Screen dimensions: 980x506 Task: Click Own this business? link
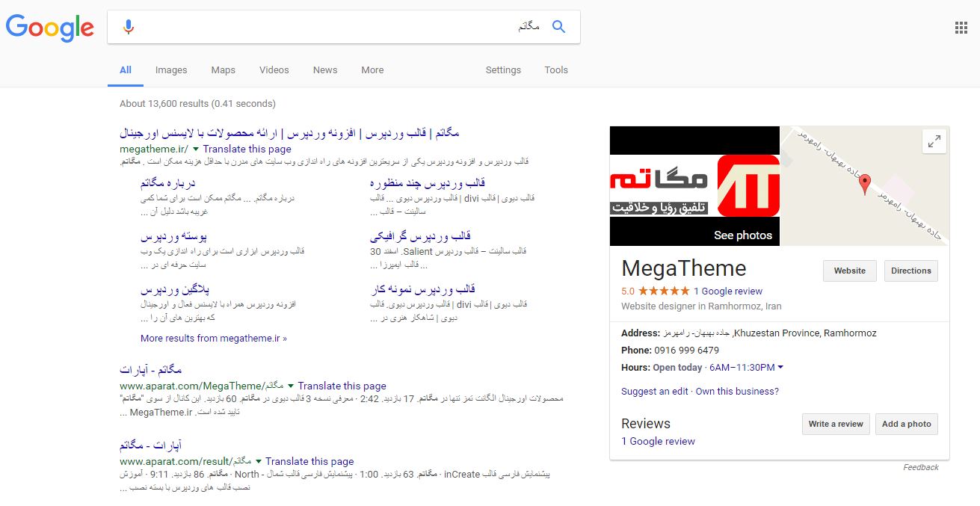[737, 392]
